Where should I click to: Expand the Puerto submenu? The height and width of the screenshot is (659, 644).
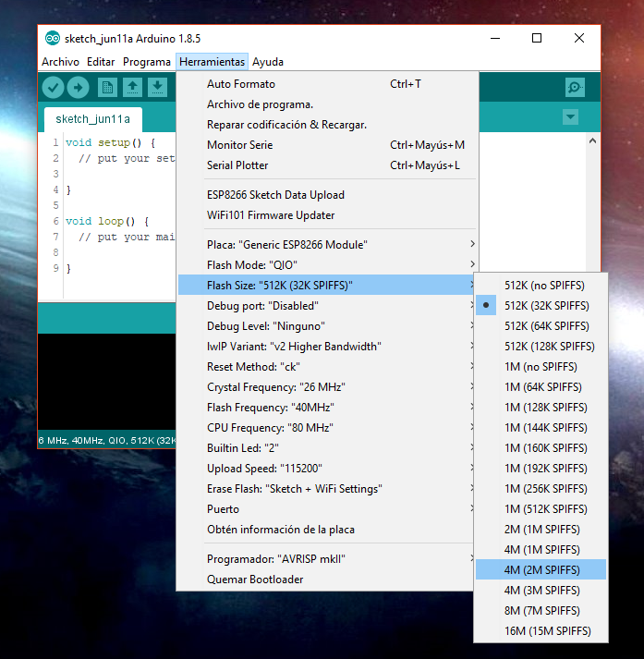[x=326, y=509]
